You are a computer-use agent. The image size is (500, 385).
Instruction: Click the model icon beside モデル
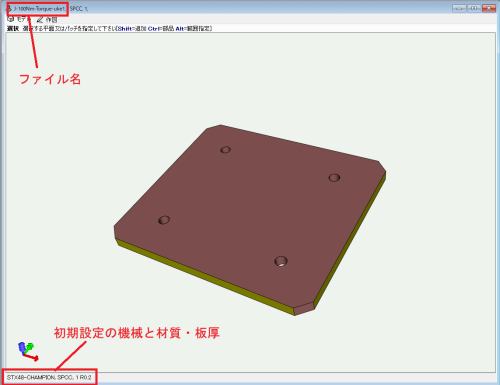(x=11, y=19)
